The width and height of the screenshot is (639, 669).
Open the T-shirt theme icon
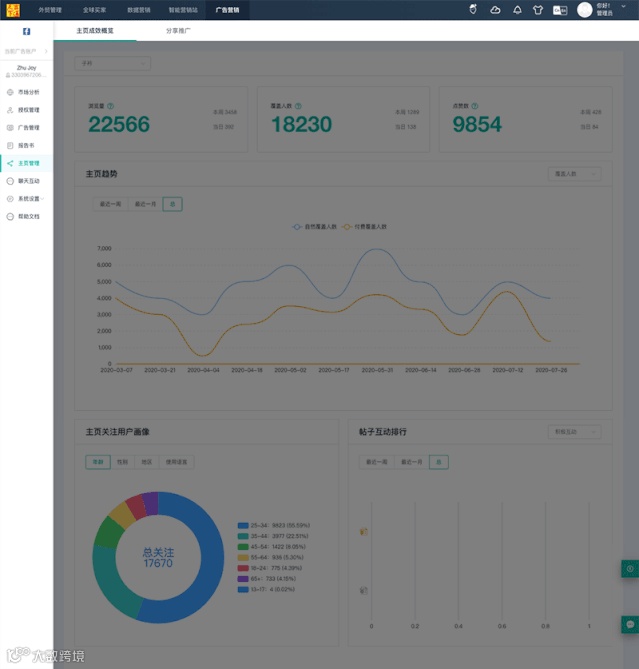537,10
